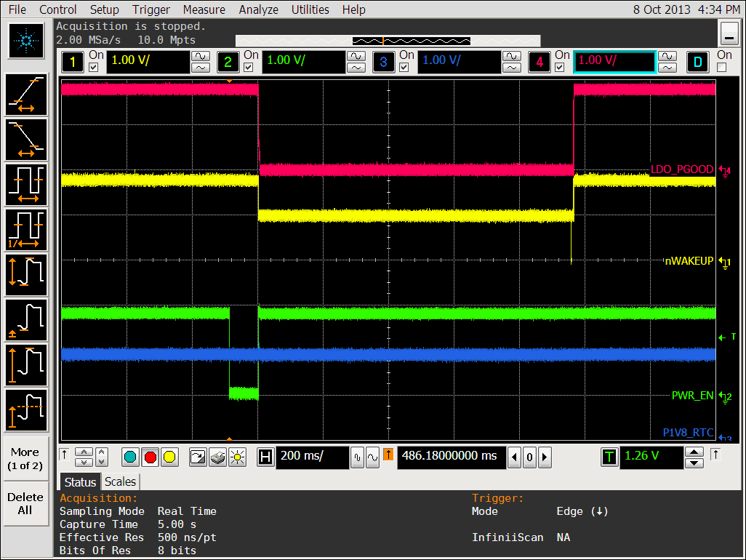Click the printer icon in bottom toolbar
Image resolution: width=746 pixels, height=560 pixels.
coord(217,457)
